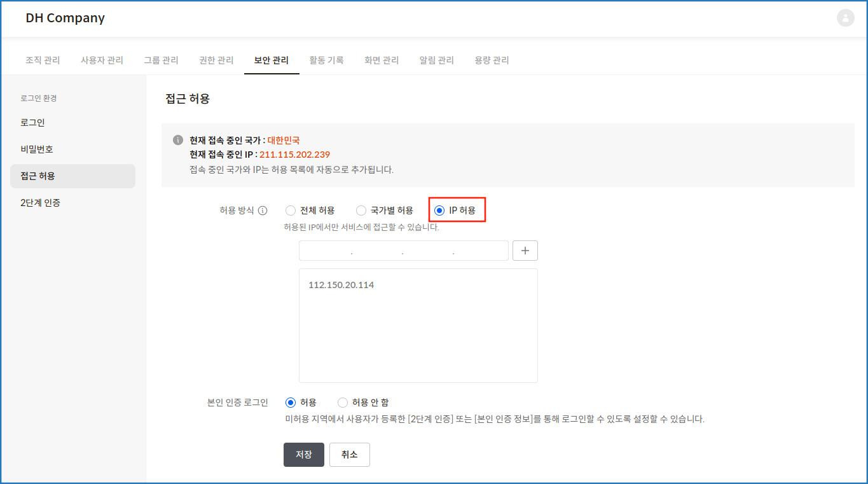This screenshot has width=868, height=484.
Task: Click the 접근 허용 page heading
Action: pos(188,99)
